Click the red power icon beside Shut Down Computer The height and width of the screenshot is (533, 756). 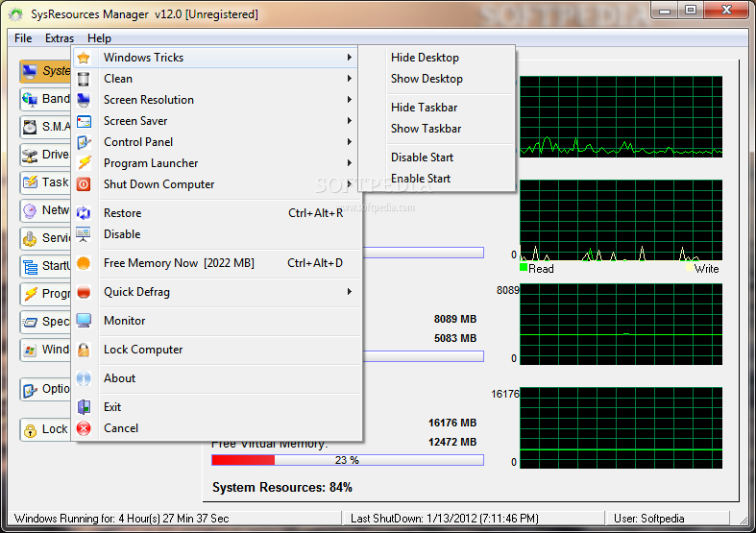84,184
